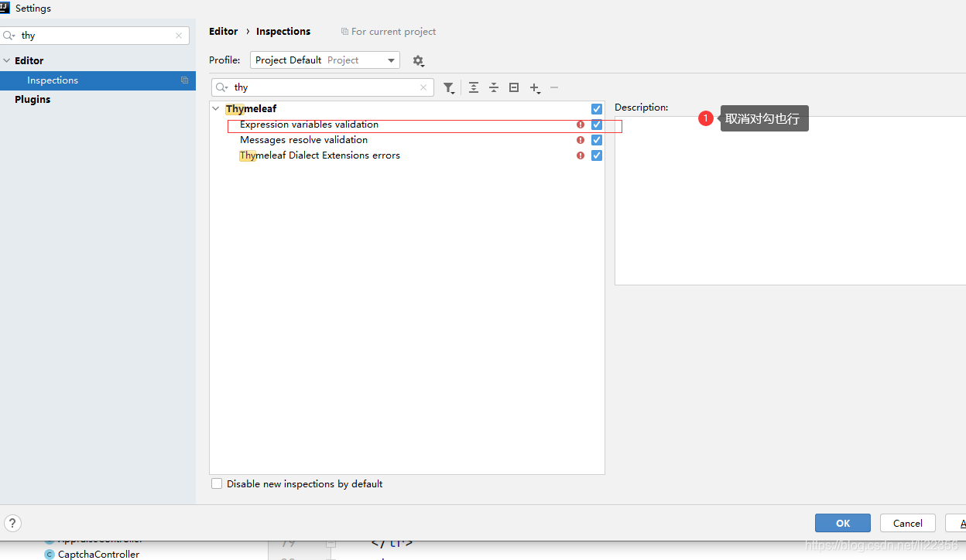Open help with the question mark icon

click(12, 523)
